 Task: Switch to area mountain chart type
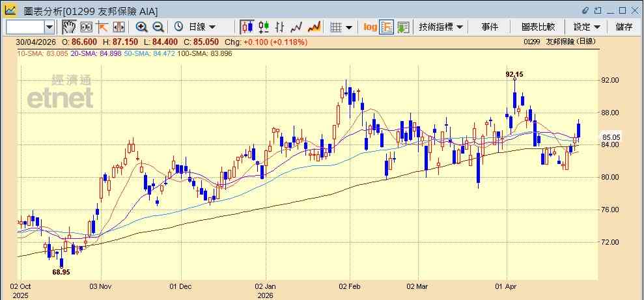pos(315,27)
